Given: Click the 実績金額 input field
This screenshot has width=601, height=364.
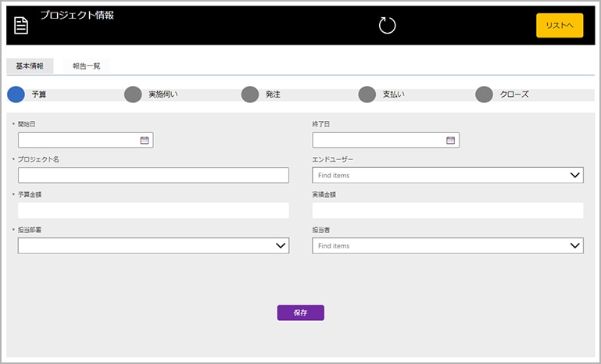Looking at the screenshot, I should point(447,210).
